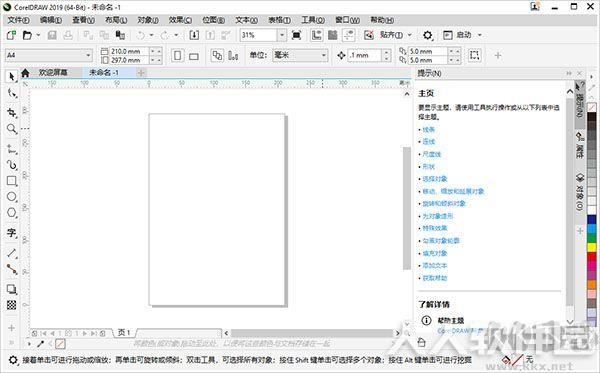Select the Freehand drawing tool
The image size is (600, 373).
(x=11, y=150)
